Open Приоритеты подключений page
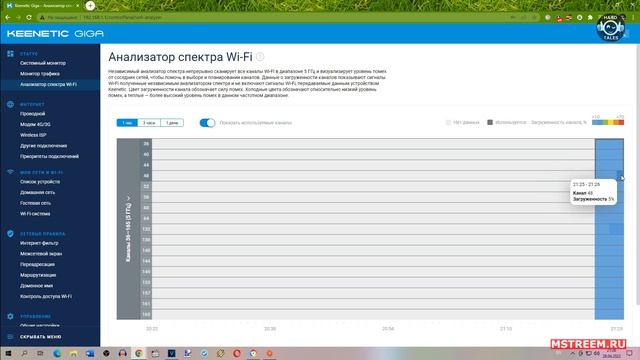The image size is (640, 360). pyautogui.click(x=49, y=156)
